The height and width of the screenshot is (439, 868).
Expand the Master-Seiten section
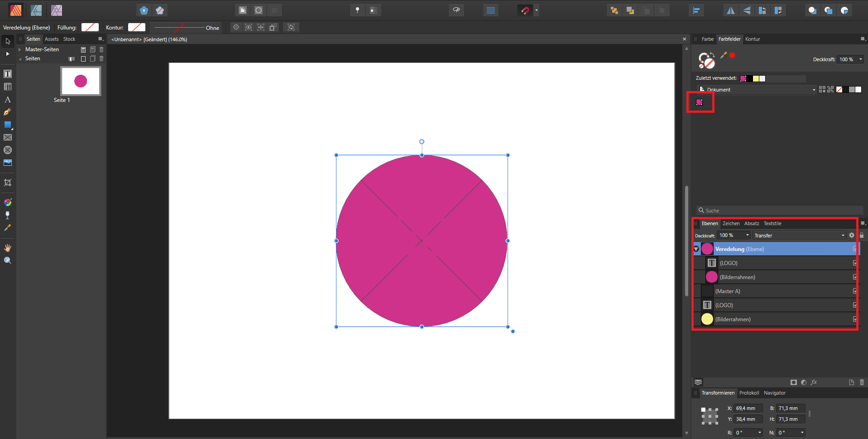click(x=20, y=49)
